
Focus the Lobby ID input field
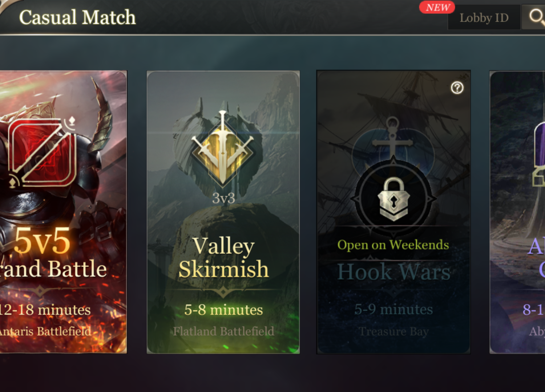click(x=484, y=17)
